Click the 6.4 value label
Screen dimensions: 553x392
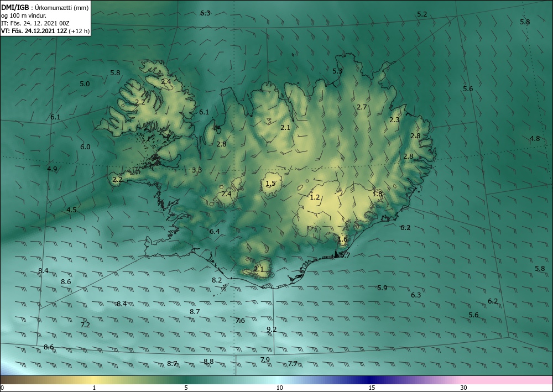[x=215, y=232]
